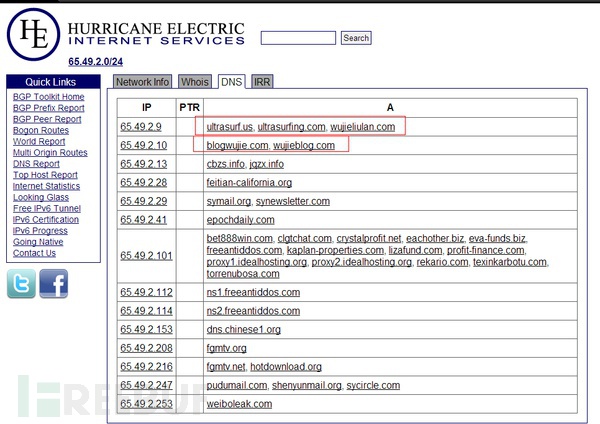Open IP address 65.49.2.208
The width and height of the screenshot is (600, 424).
pos(146,348)
